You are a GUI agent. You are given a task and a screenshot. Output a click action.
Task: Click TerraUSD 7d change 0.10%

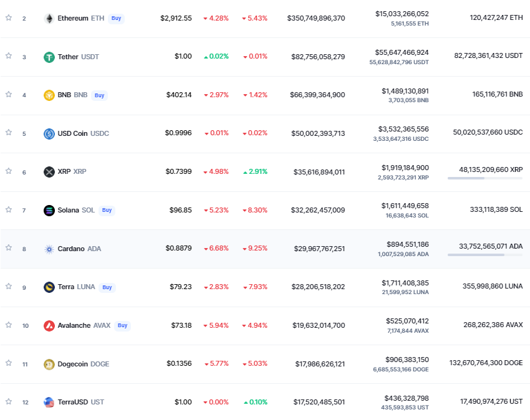256,402
